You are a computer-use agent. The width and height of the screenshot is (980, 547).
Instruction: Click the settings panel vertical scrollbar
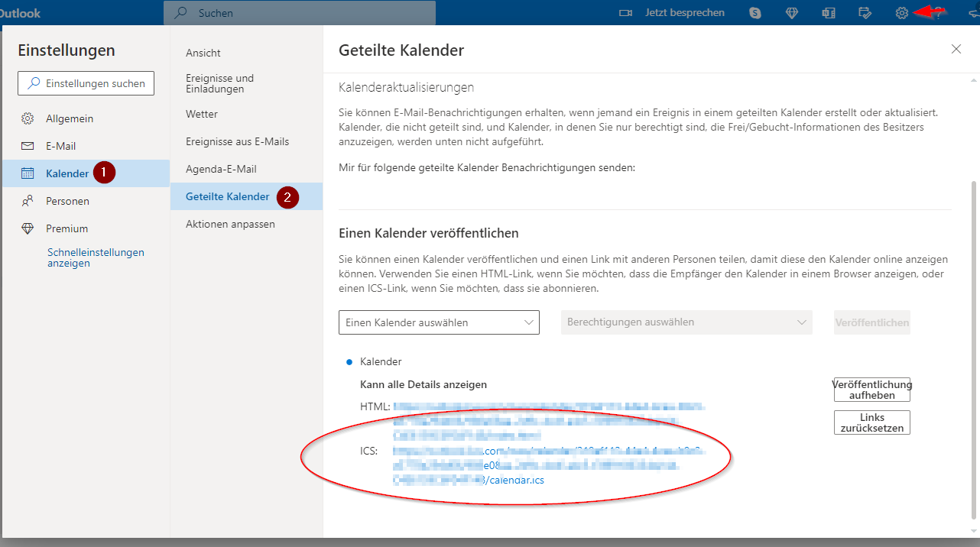coord(973,348)
